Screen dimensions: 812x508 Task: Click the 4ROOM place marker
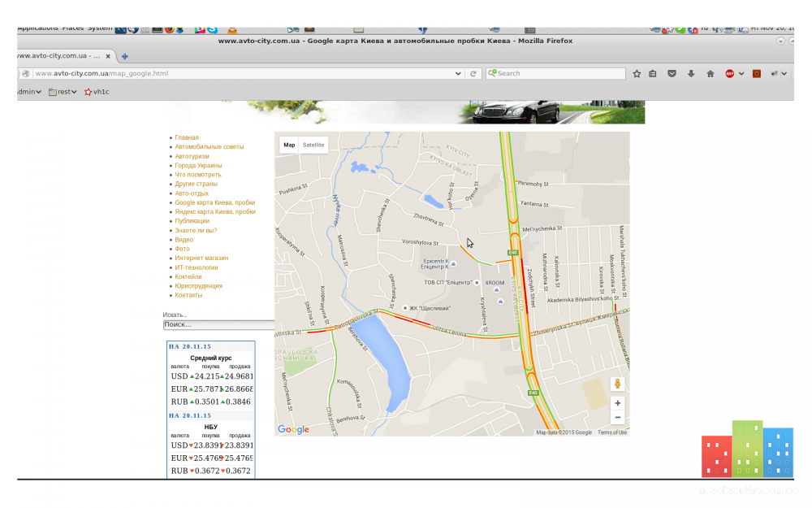click(496, 290)
